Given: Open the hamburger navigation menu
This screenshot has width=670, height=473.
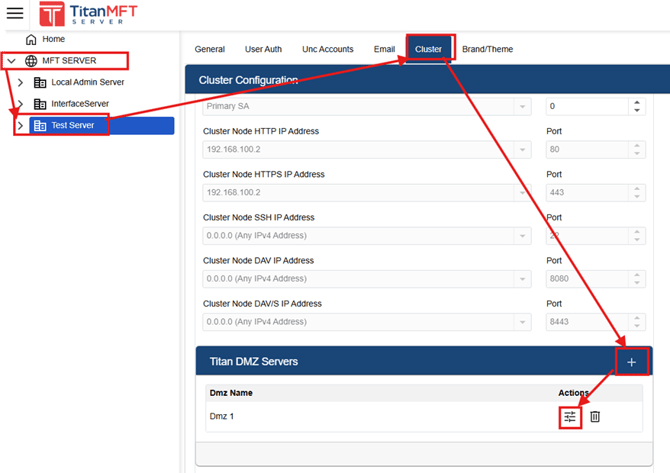Looking at the screenshot, I should tap(15, 13).
